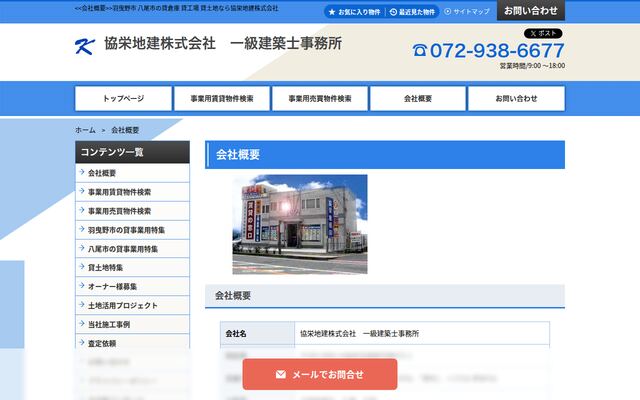Click the grey 会社概要 section subheading
The width and height of the screenshot is (640, 400).
[385, 296]
